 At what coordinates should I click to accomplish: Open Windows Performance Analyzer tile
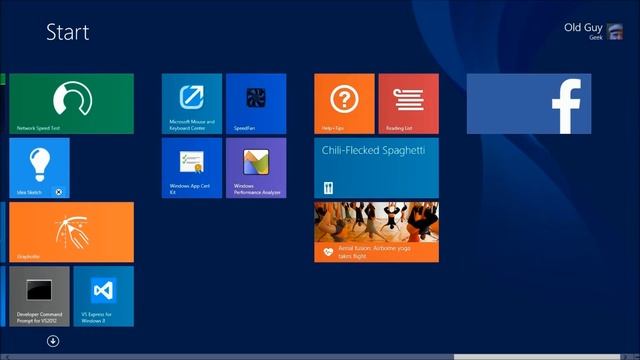coord(256,168)
